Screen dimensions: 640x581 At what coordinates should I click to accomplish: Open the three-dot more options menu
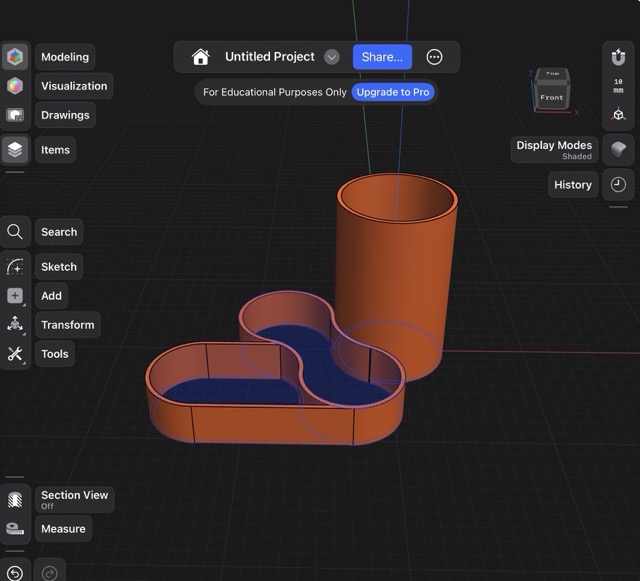click(x=434, y=57)
